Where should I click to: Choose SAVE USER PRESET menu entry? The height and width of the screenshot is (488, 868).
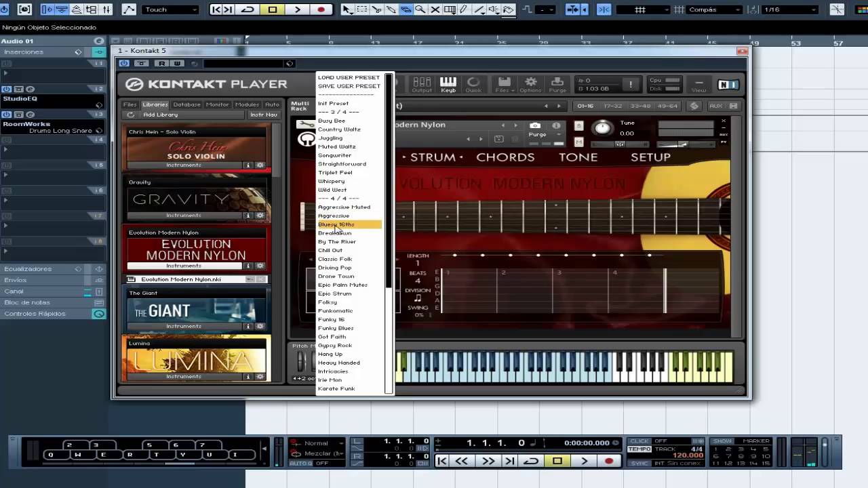(x=350, y=86)
